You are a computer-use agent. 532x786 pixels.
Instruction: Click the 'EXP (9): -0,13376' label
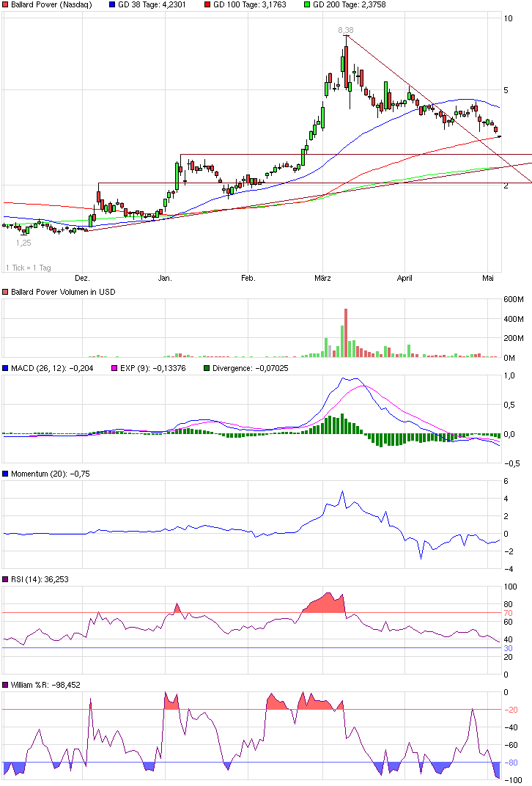pos(153,368)
